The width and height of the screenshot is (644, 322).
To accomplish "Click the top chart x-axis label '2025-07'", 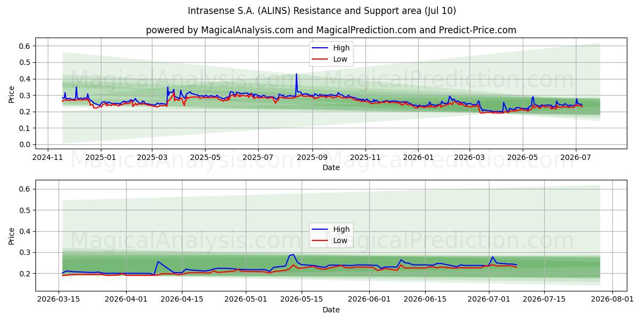I will [258, 157].
